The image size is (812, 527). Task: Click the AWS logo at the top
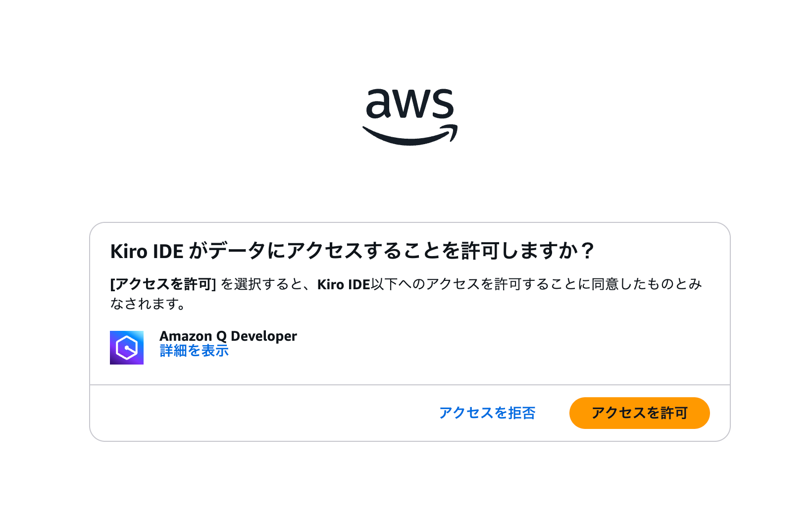[410, 117]
